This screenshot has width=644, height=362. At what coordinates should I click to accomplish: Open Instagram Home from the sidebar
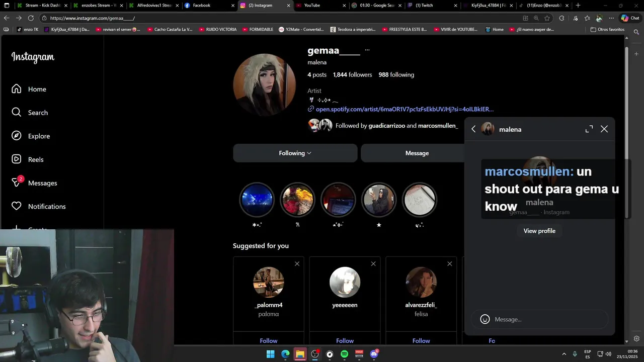pos(29,89)
